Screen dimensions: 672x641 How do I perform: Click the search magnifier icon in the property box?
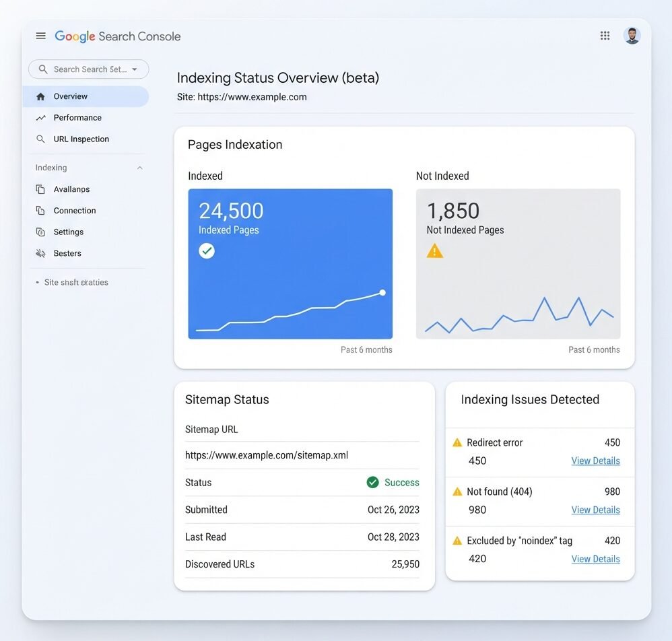click(43, 69)
